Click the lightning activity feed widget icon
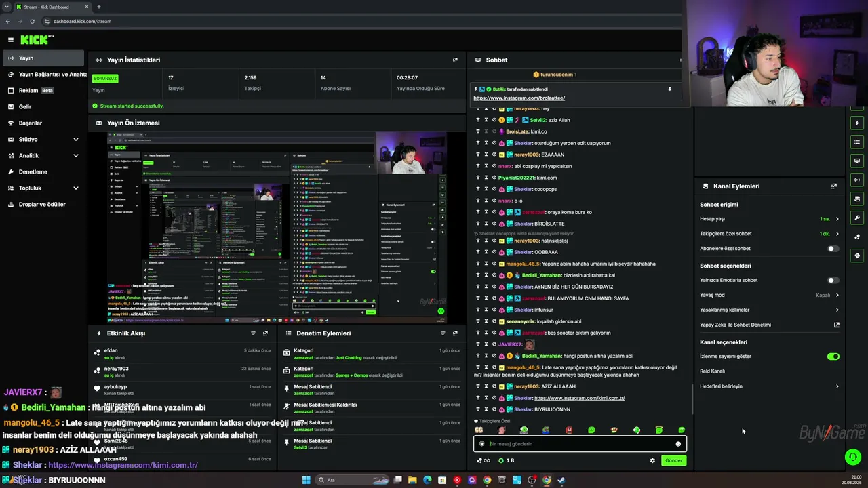This screenshot has width=868, height=488. [857, 123]
